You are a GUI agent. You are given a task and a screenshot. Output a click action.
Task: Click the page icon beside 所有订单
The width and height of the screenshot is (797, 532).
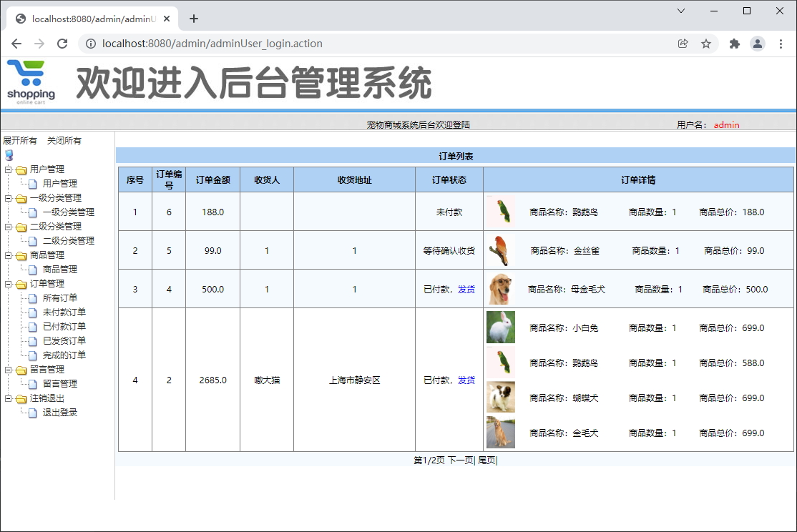[x=33, y=298]
